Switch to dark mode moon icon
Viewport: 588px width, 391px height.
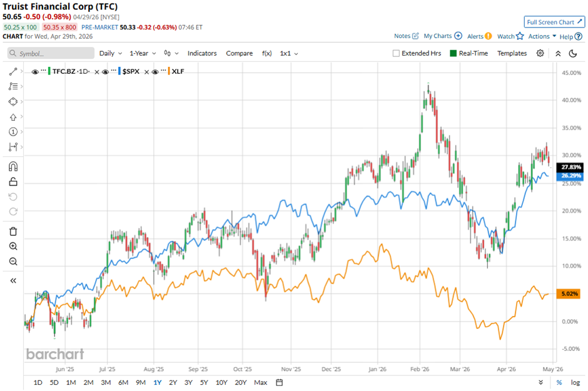click(x=572, y=53)
